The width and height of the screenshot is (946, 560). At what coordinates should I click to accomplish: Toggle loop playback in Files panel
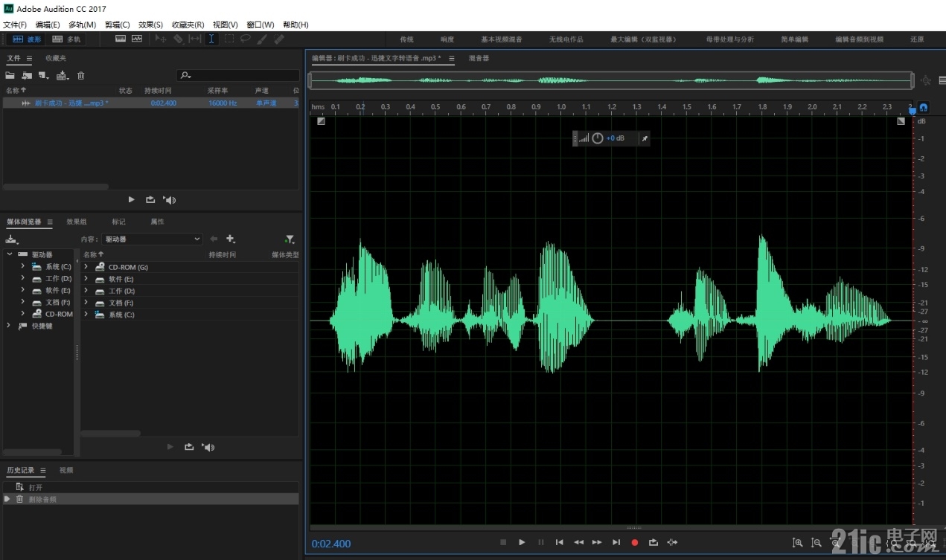coord(150,199)
